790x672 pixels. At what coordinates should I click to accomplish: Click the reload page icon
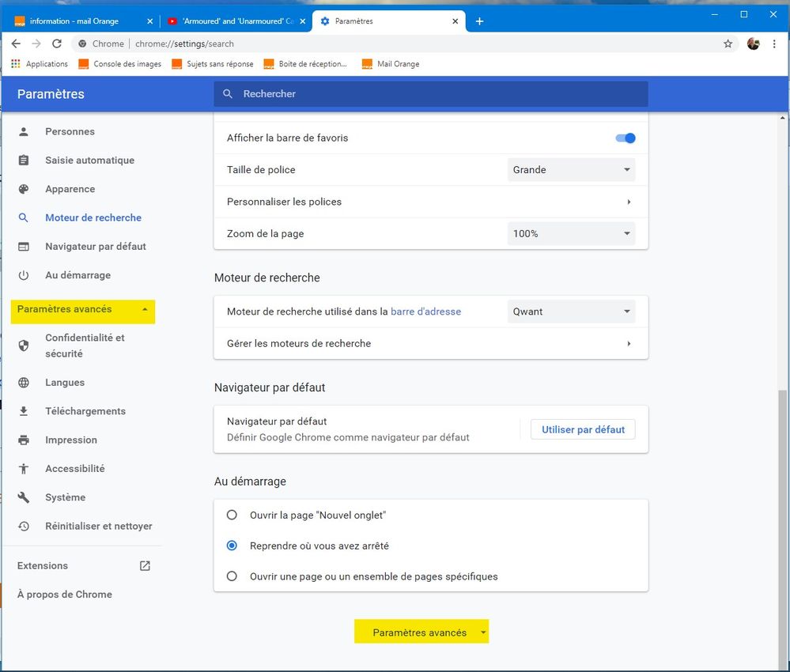57,44
